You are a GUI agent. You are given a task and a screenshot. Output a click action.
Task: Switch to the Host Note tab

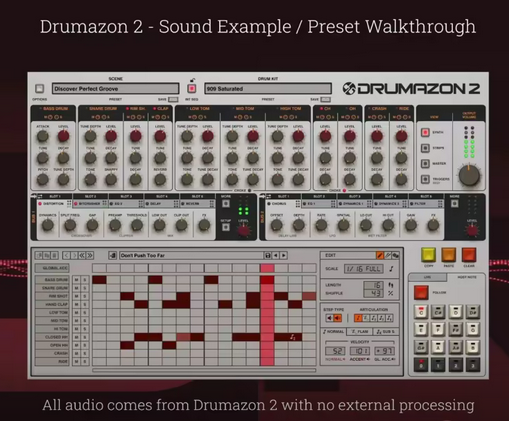click(x=467, y=277)
